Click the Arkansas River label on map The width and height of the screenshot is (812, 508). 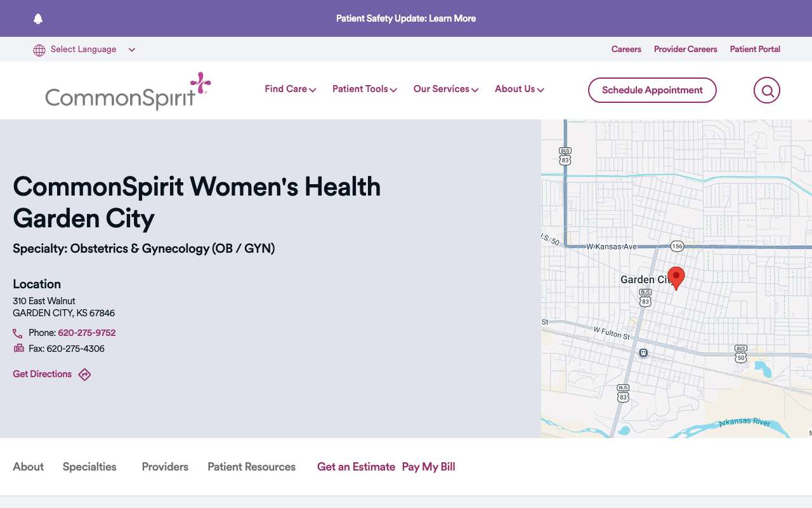pos(745,423)
